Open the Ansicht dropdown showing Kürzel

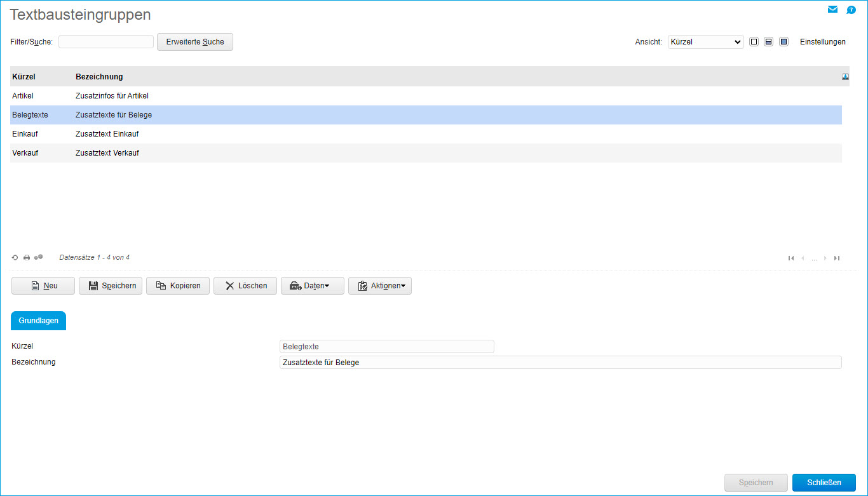coord(705,42)
